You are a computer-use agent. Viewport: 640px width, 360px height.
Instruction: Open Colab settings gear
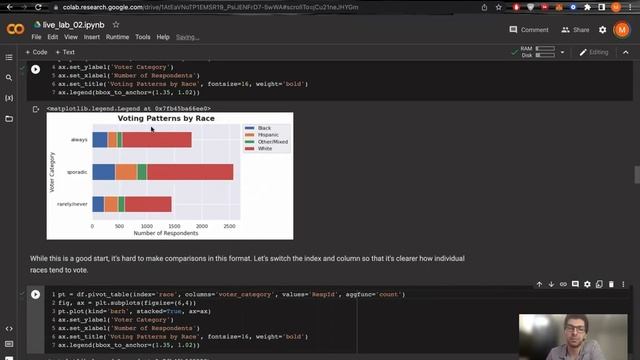(602, 30)
